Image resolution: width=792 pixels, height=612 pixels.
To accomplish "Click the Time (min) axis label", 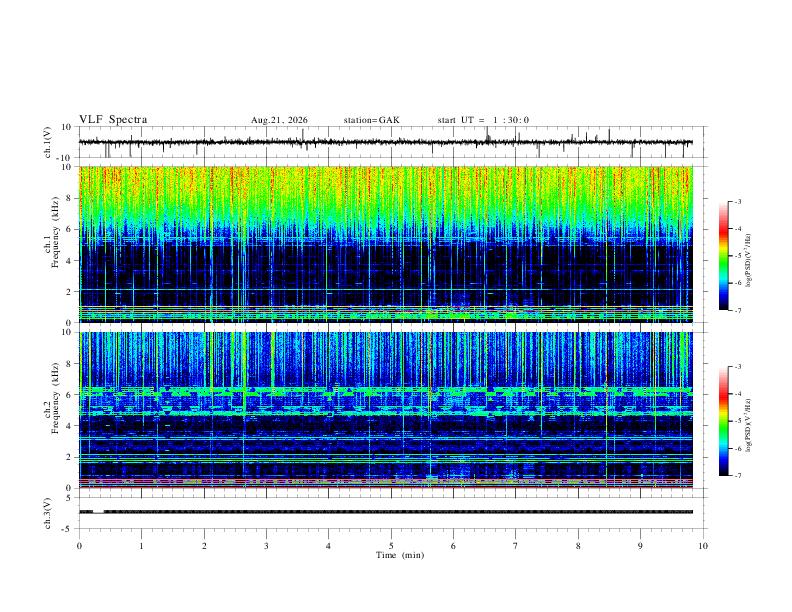I will tap(400, 555).
